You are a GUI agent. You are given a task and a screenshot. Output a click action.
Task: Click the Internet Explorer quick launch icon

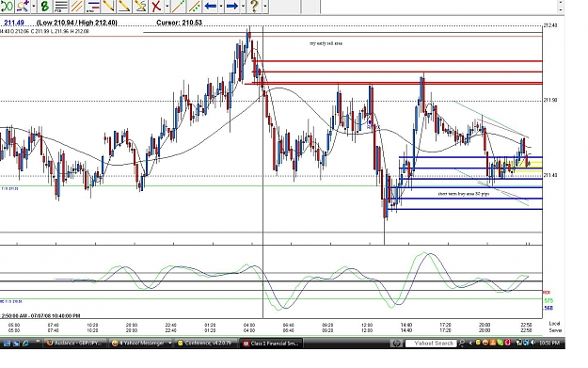coord(25,344)
